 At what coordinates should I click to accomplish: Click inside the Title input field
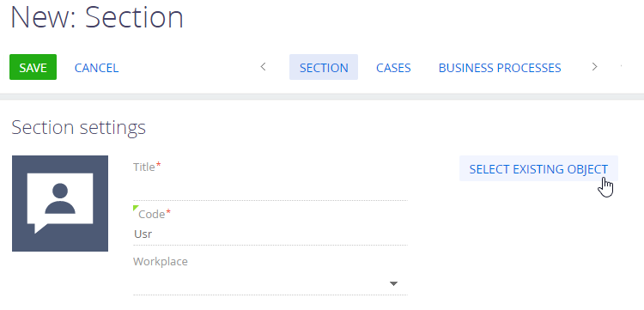270,188
